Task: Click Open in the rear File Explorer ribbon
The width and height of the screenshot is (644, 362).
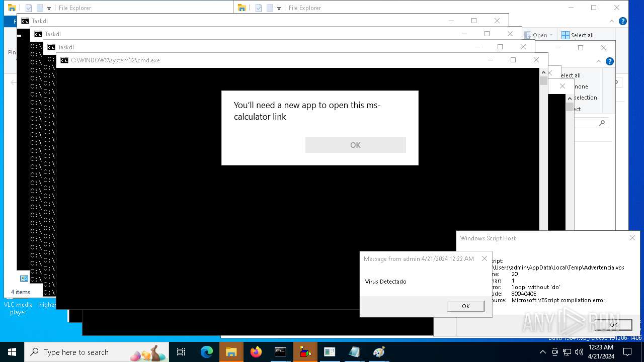Action: click(536, 35)
